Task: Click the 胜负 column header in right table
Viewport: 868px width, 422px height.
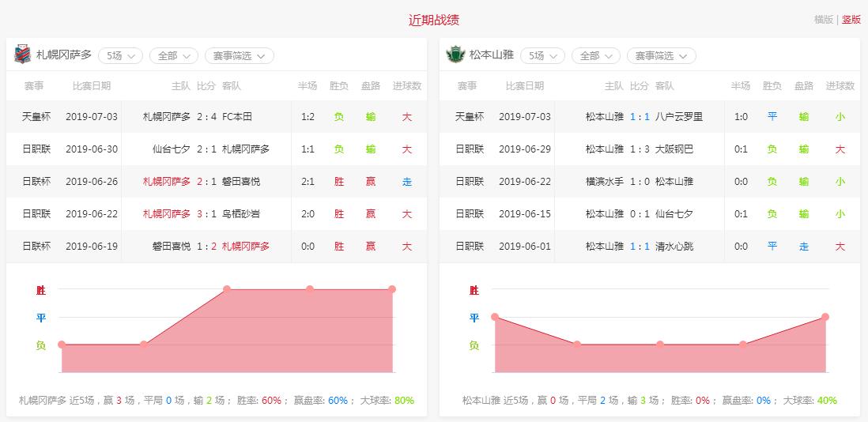Action: pos(772,85)
